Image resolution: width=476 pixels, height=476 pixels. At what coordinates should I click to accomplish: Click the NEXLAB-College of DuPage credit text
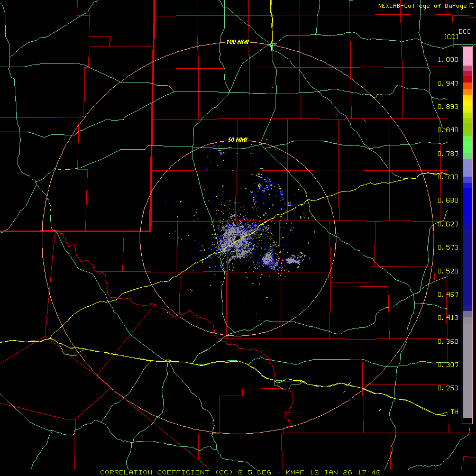click(422, 6)
